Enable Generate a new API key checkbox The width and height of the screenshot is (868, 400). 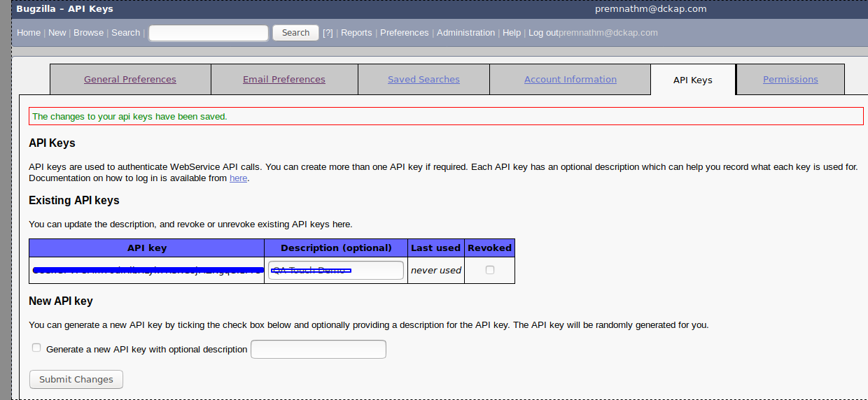(36, 348)
